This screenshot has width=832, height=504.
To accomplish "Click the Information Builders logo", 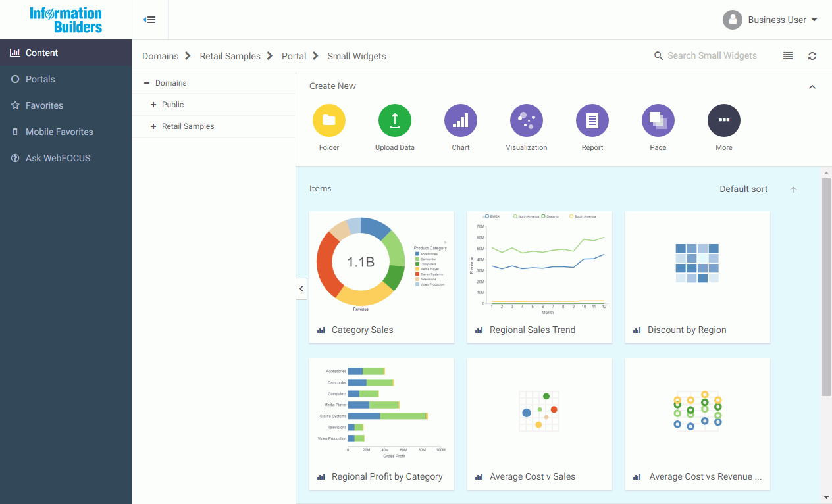I will click(66, 20).
